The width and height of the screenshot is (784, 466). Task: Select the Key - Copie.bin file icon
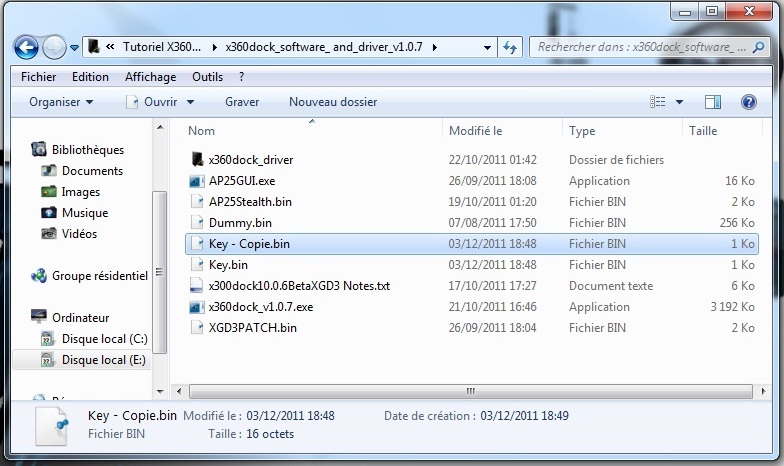(197, 244)
